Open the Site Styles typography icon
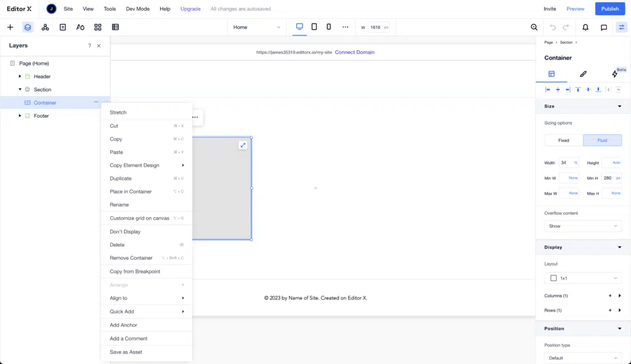 point(81,27)
